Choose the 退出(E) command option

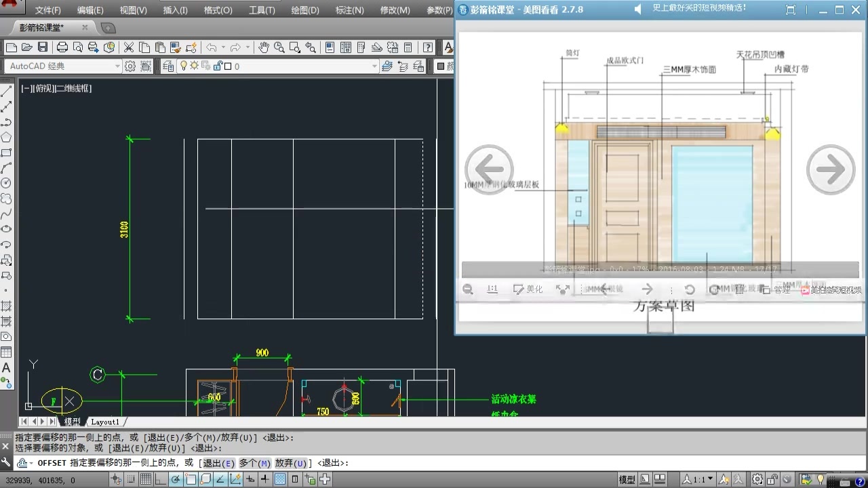pyautogui.click(x=219, y=463)
